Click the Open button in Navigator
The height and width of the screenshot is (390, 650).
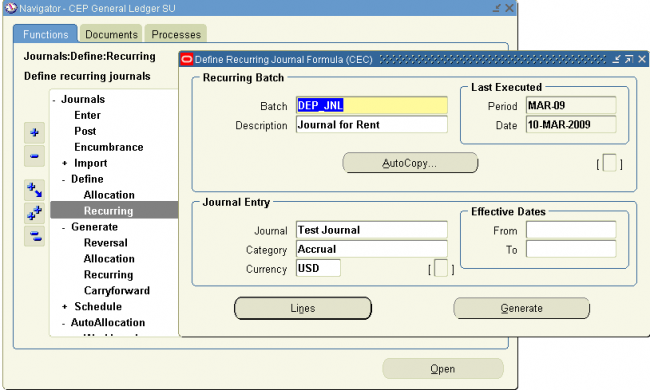(x=443, y=369)
